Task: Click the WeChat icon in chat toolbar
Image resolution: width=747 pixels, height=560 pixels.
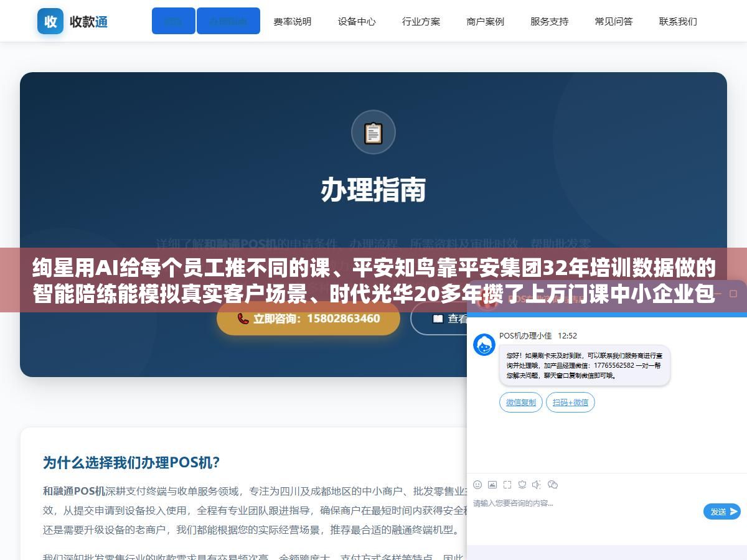Action: (553, 485)
